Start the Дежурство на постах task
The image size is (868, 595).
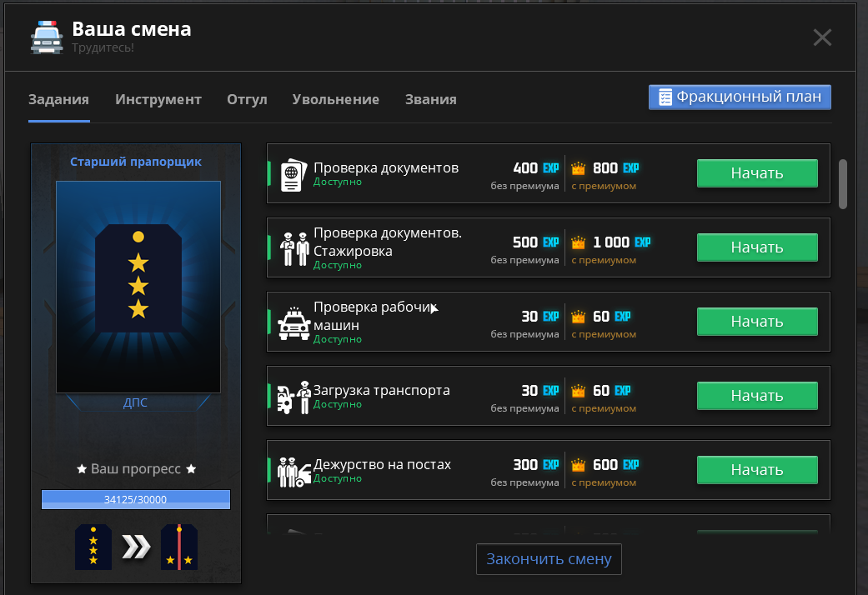[756, 470]
